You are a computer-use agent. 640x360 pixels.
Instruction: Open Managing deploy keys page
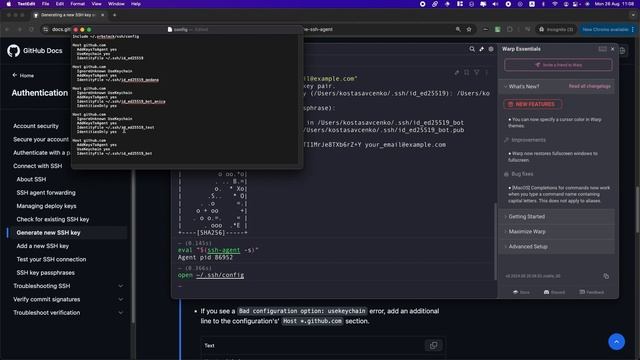tap(46, 206)
